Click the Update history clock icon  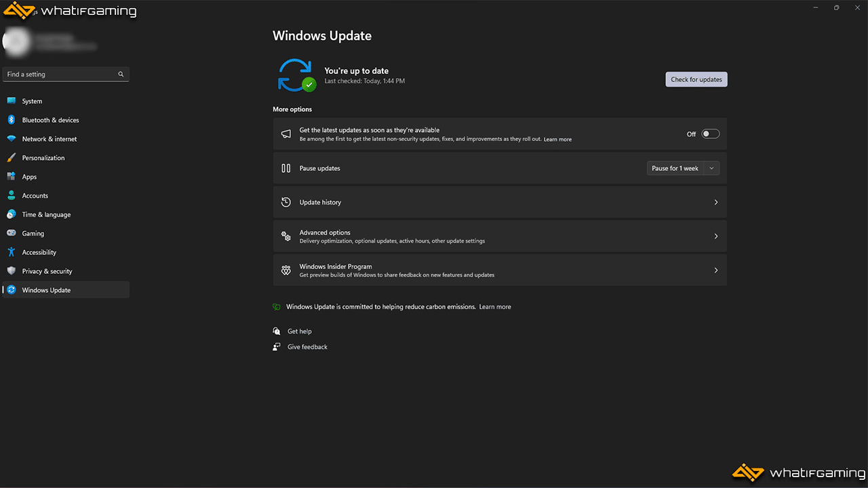coord(286,202)
